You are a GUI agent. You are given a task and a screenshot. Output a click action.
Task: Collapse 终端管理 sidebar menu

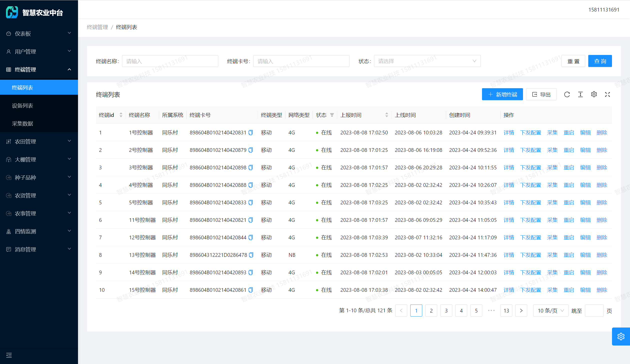coord(39,69)
